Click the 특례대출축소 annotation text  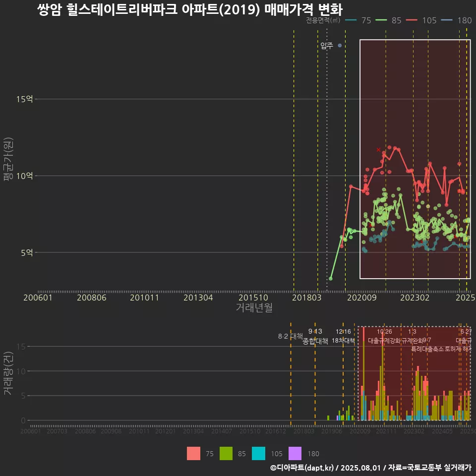[427, 349]
